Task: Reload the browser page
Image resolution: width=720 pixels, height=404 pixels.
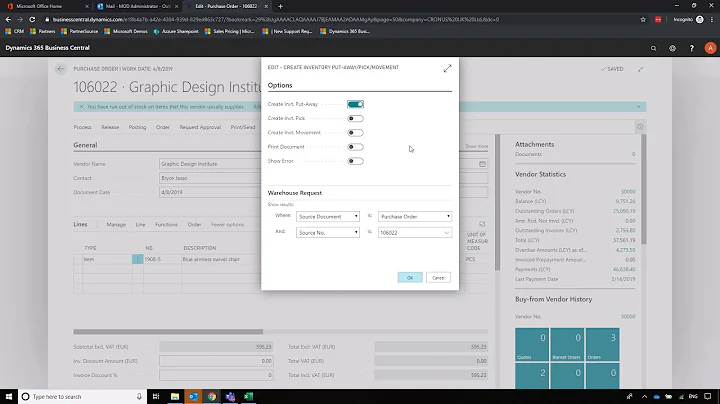Action: [32, 19]
